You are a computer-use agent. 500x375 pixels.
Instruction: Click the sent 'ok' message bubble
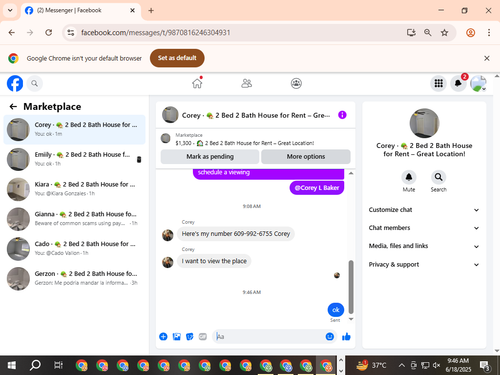pos(336,310)
